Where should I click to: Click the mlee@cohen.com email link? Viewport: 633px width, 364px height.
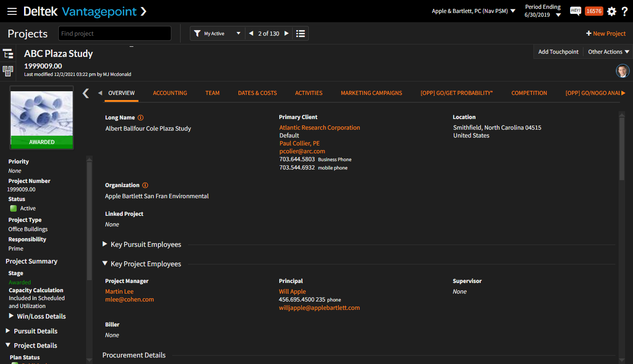tap(129, 299)
